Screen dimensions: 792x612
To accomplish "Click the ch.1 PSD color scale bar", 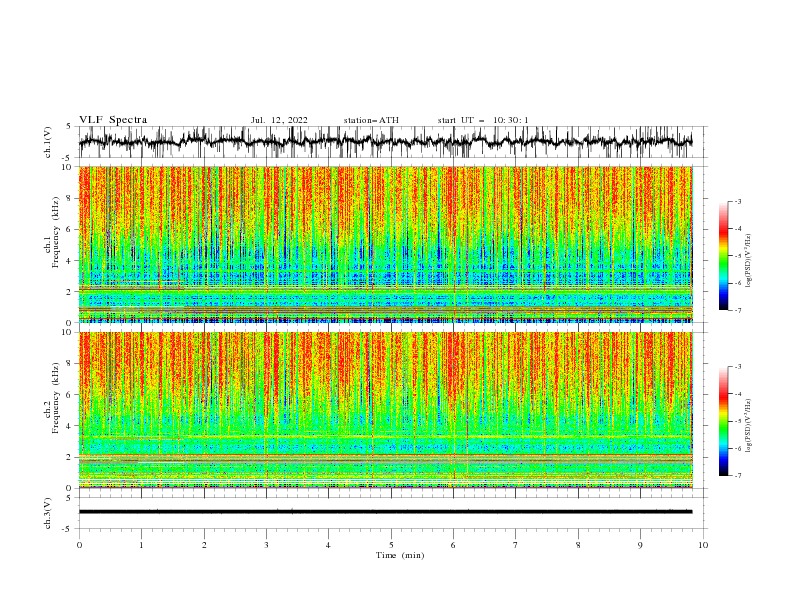I will [724, 256].
